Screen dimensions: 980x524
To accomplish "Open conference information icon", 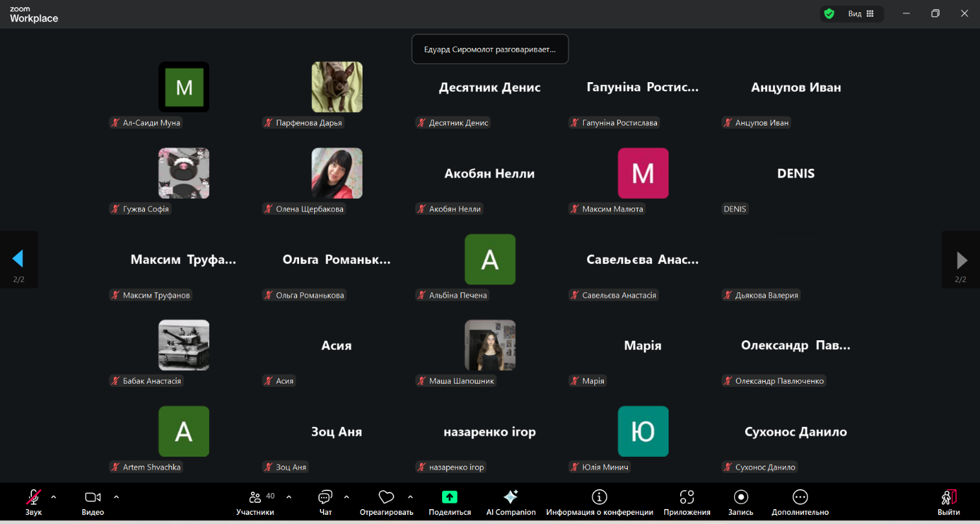I will pyautogui.click(x=599, y=497).
